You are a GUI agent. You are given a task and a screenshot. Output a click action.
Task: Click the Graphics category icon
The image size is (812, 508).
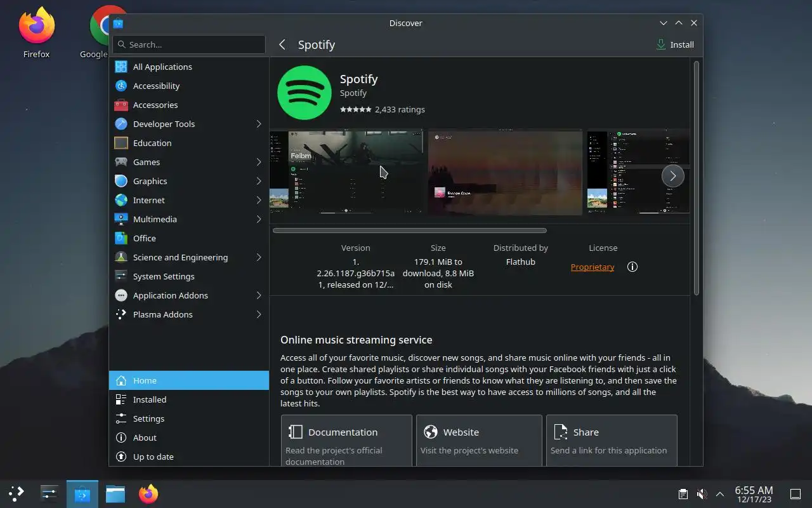[121, 181]
